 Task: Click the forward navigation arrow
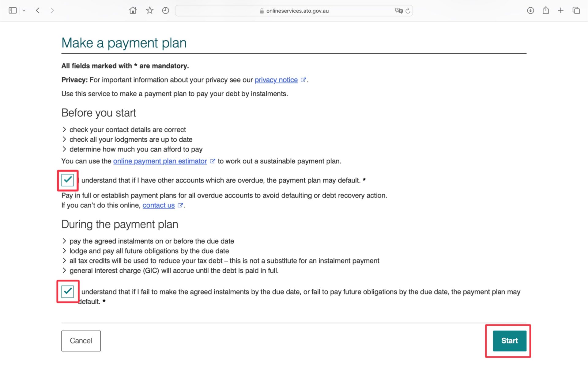[x=52, y=10]
